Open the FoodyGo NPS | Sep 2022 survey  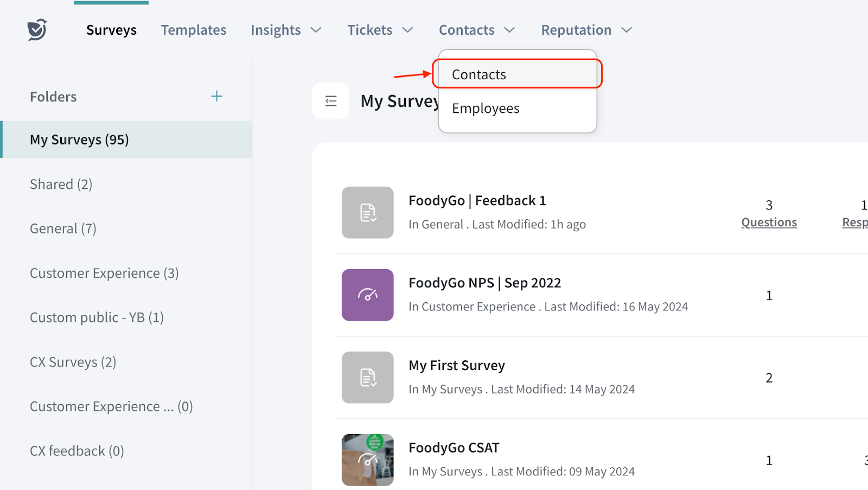pyautogui.click(x=484, y=283)
